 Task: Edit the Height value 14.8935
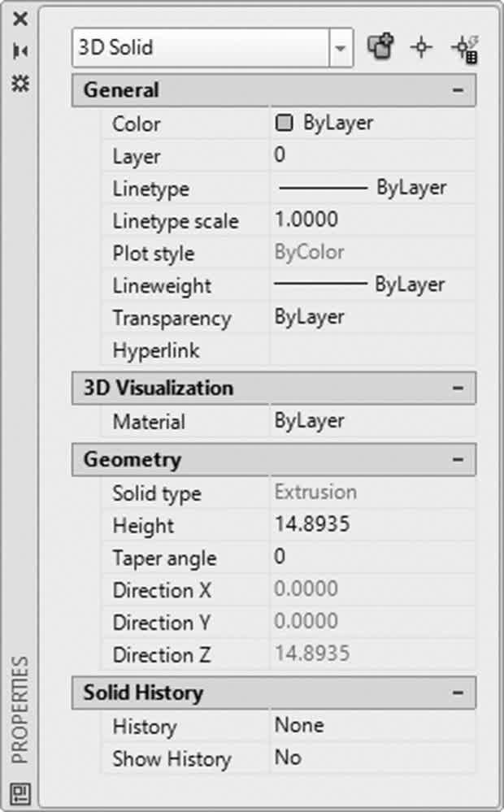pos(372,524)
